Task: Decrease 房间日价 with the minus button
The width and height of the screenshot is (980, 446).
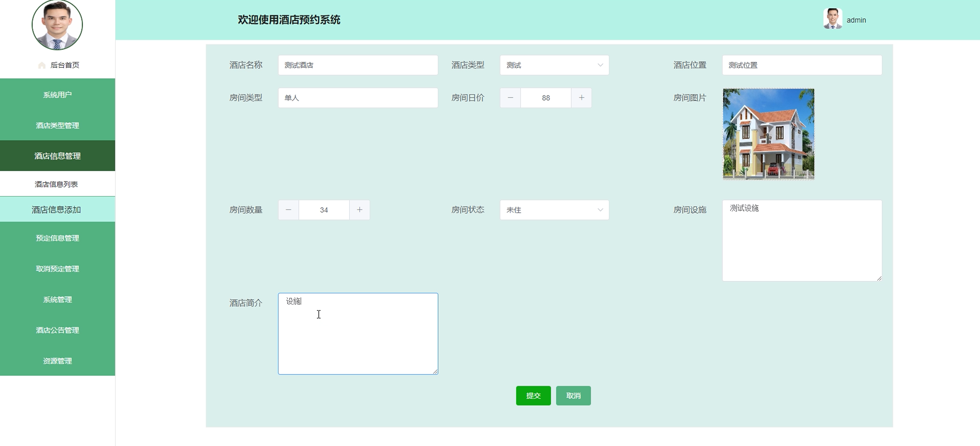Action: coord(510,98)
